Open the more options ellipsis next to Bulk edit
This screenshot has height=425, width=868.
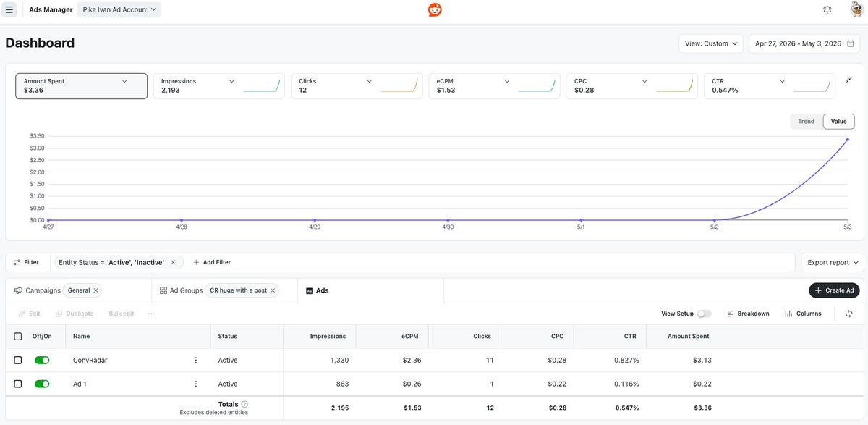point(150,314)
